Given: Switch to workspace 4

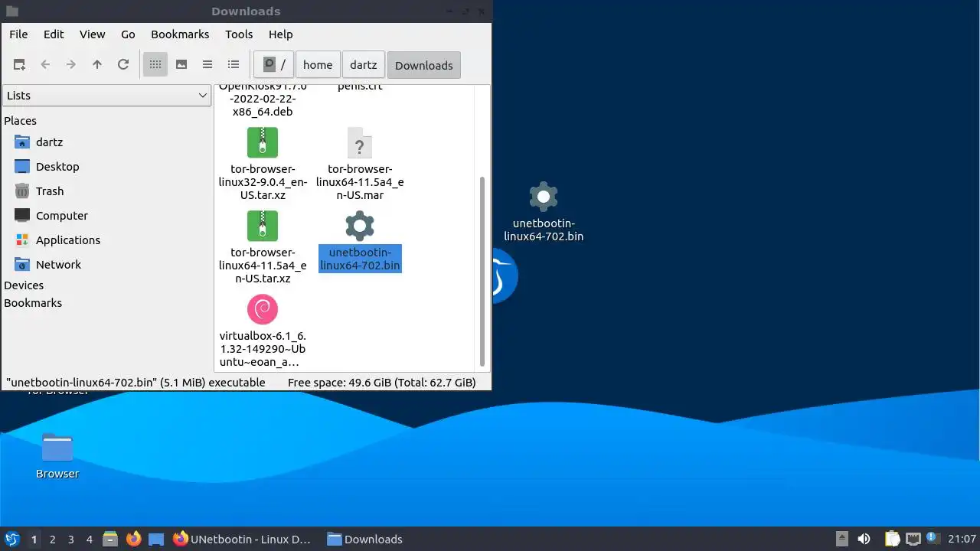Looking at the screenshot, I should point(89,539).
